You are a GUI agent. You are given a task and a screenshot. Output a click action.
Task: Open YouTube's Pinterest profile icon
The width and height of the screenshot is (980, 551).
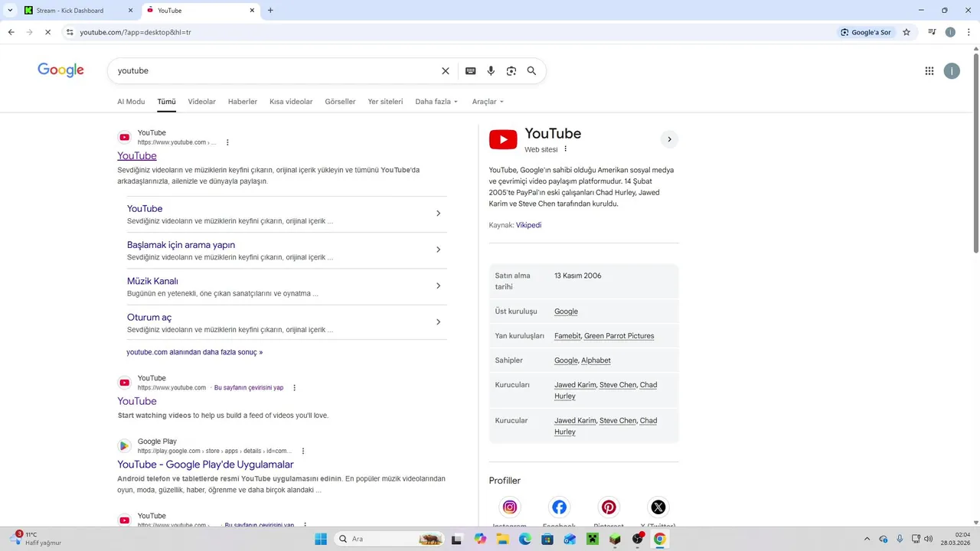[x=609, y=507]
